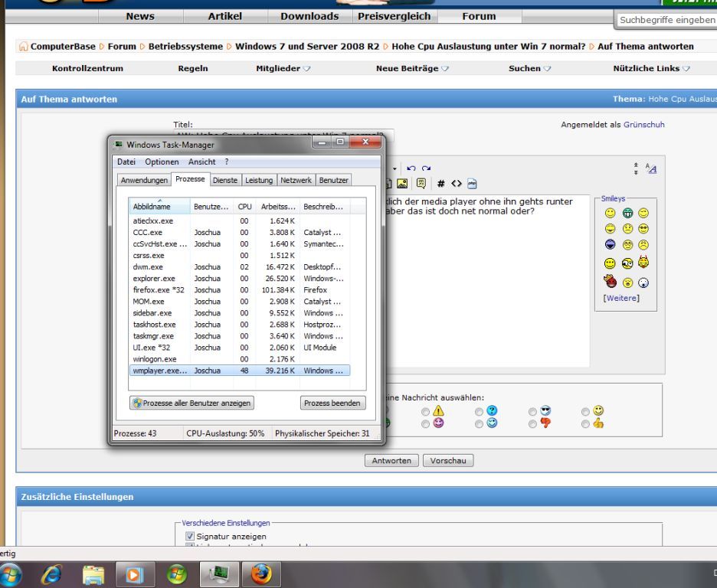
Task: Switch to the Anwendungen tab
Action: coord(144,180)
